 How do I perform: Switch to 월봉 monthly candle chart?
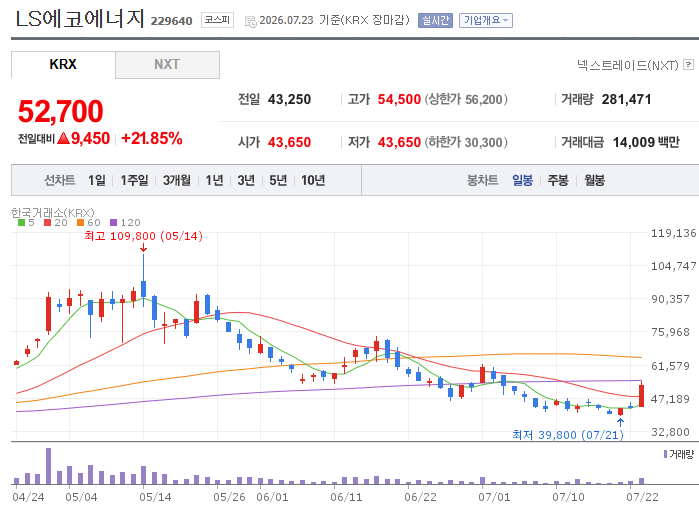(x=594, y=180)
